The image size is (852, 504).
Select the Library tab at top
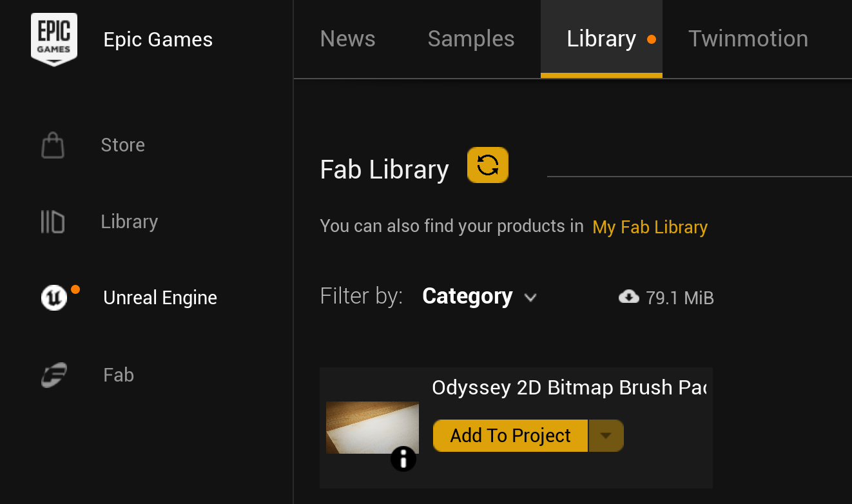click(601, 39)
